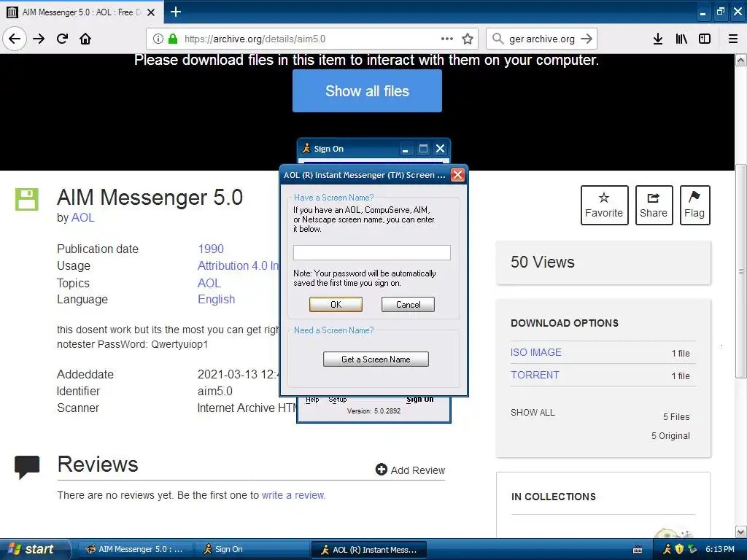Viewport: 747px width, 560px height.
Task: Open Help menu in Sign On window
Action: 312,400
